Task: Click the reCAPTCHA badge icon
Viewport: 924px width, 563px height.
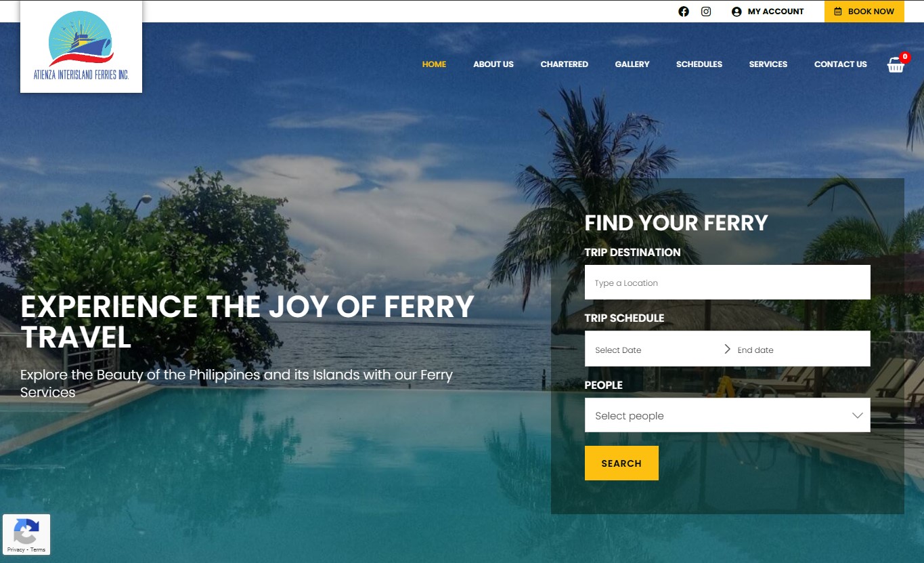Action: coord(26,531)
